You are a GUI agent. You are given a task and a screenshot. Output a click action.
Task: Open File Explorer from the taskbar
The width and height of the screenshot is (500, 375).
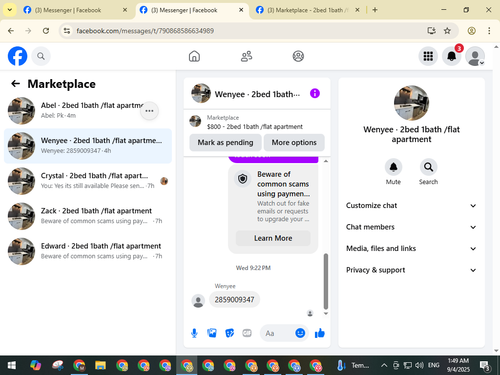coord(100,366)
